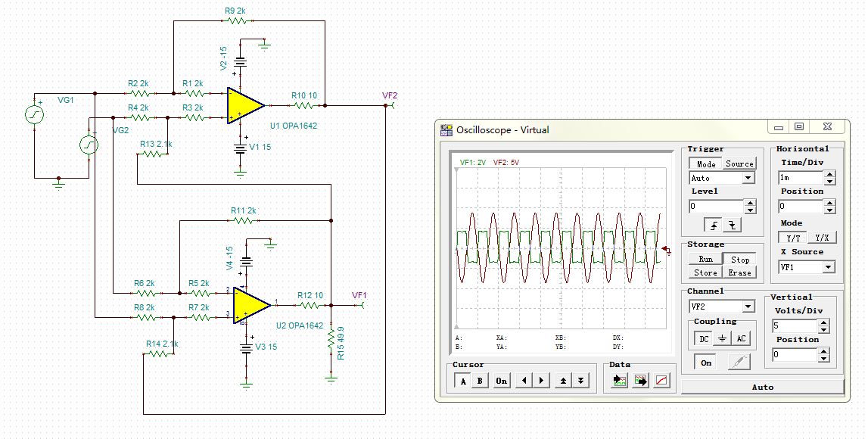
Task: Select cursor A toggle
Action: [x=463, y=381]
